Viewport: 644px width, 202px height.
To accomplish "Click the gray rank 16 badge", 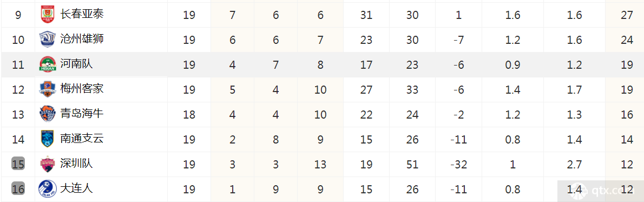I will click(18, 189).
